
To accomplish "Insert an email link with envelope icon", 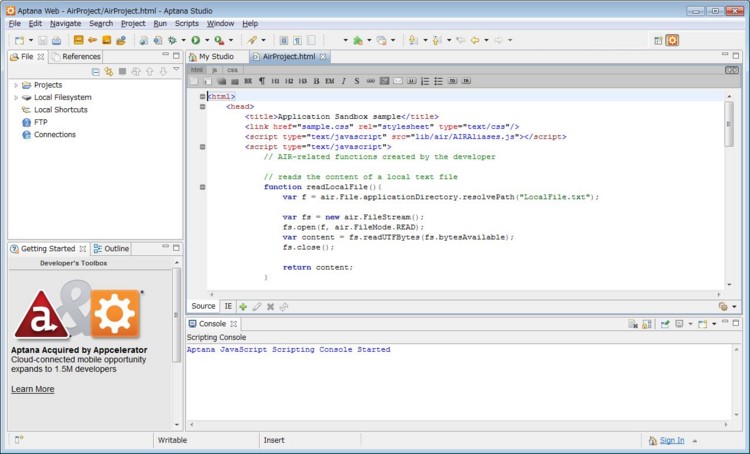I will point(398,81).
